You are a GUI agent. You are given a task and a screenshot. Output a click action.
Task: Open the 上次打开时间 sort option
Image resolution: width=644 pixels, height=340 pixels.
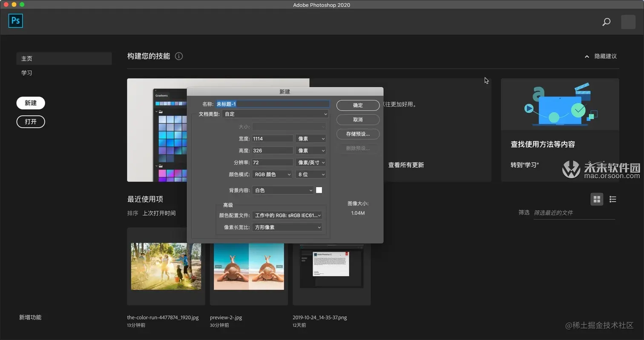click(x=159, y=213)
